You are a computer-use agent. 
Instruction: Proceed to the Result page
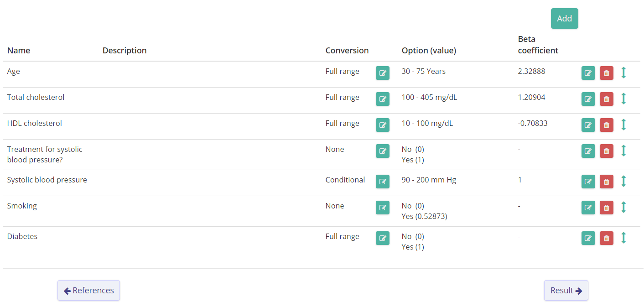click(x=566, y=291)
